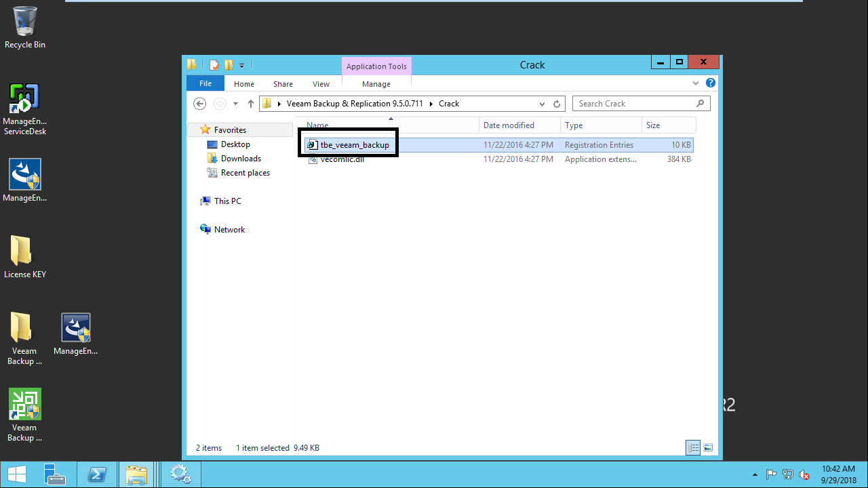The width and height of the screenshot is (868, 488).
Task: Switch to large icons view
Action: click(708, 447)
